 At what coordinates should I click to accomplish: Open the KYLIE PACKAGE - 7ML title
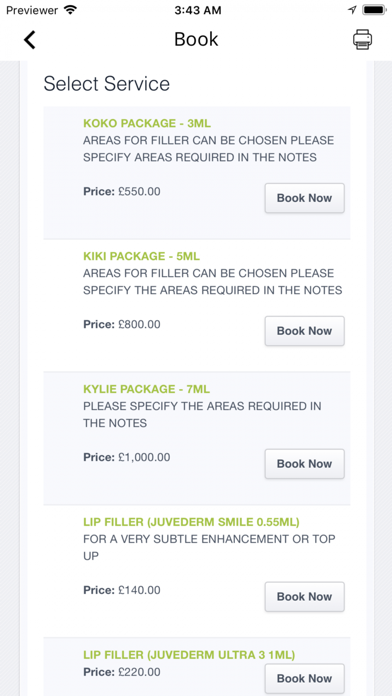pos(147,389)
